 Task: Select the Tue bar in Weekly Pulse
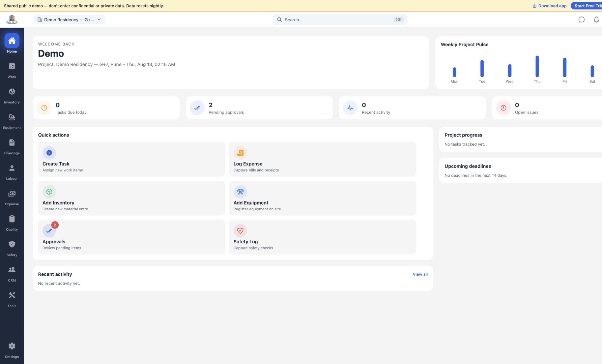pyautogui.click(x=482, y=68)
